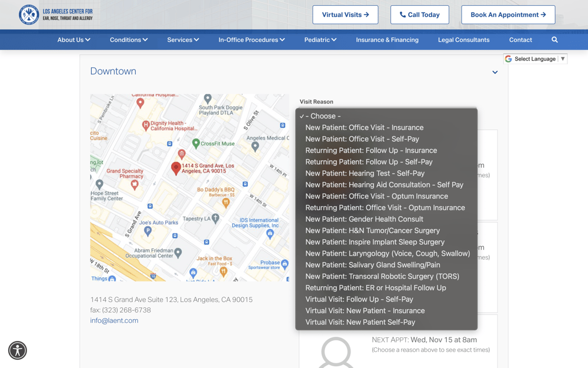This screenshot has width=588, height=368.
Task: Select Returning Patient: Follow Up - Self-Pay
Action: click(386, 162)
